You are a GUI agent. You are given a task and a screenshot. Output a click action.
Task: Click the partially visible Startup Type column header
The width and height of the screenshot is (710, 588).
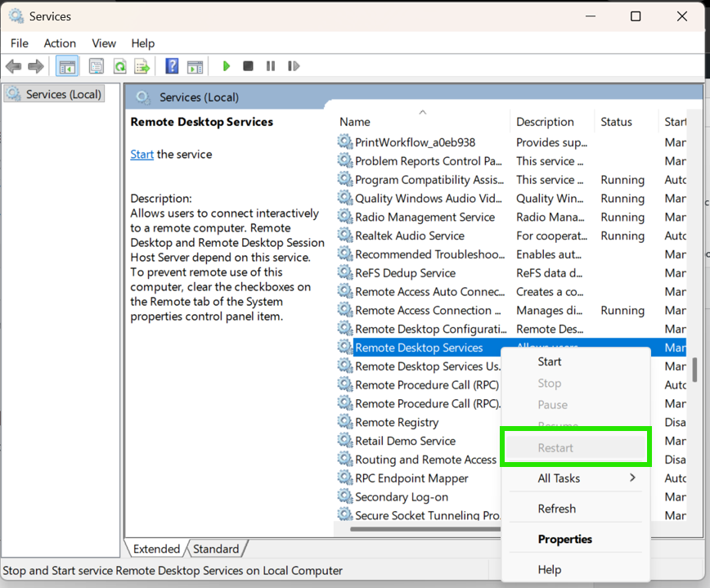click(673, 122)
